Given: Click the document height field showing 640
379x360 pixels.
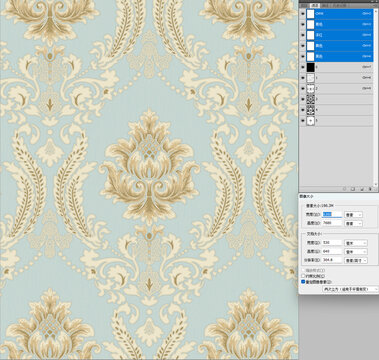Looking at the screenshot, I should (332, 251).
